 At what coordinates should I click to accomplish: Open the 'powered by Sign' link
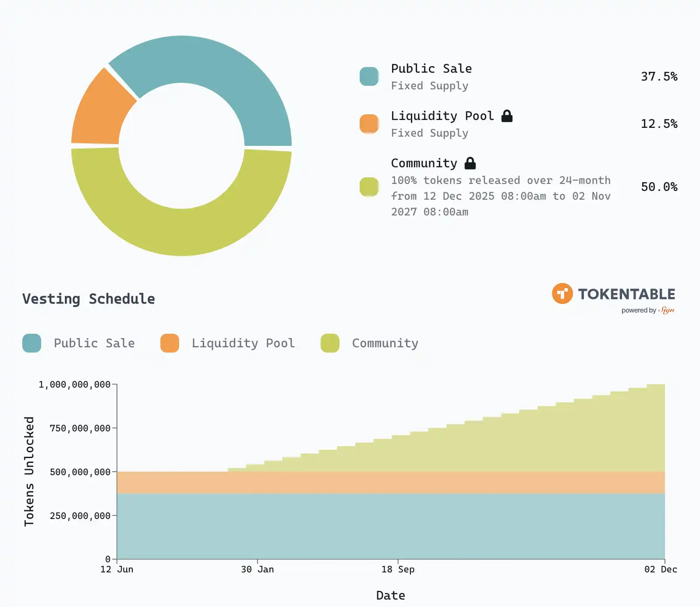point(647,310)
